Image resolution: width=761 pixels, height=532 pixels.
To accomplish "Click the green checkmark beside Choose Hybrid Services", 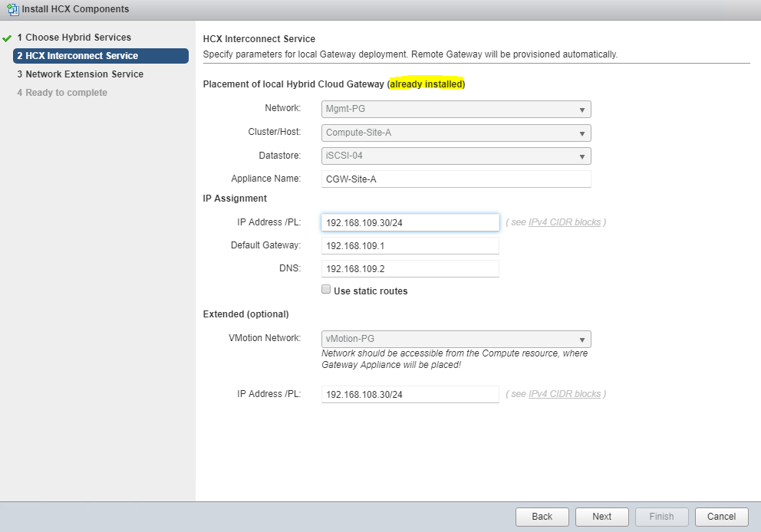I will click(x=7, y=38).
